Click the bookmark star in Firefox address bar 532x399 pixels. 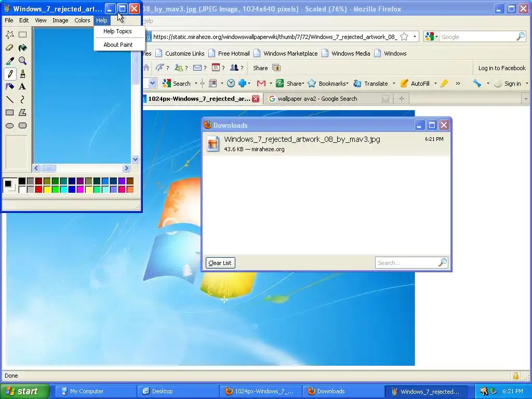click(404, 37)
